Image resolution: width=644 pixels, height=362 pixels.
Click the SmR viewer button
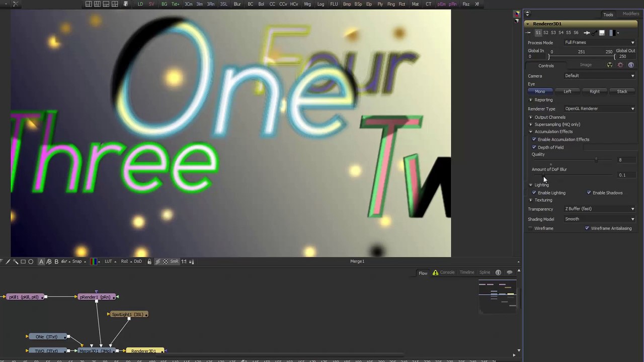(x=174, y=261)
